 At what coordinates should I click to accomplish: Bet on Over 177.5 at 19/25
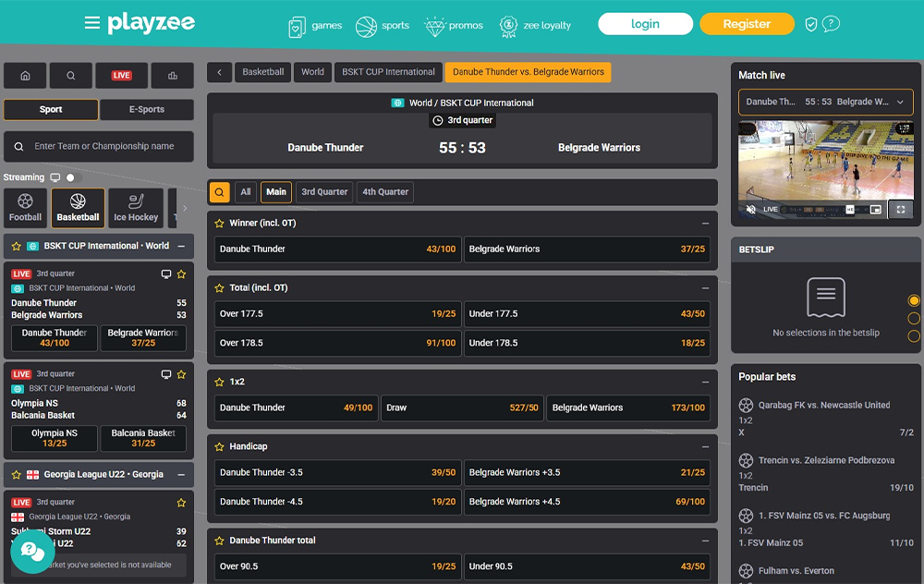pyautogui.click(x=338, y=314)
